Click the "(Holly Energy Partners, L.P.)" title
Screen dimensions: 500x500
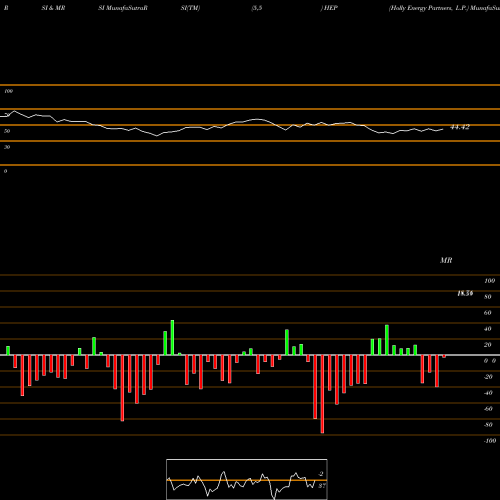[x=428, y=8]
